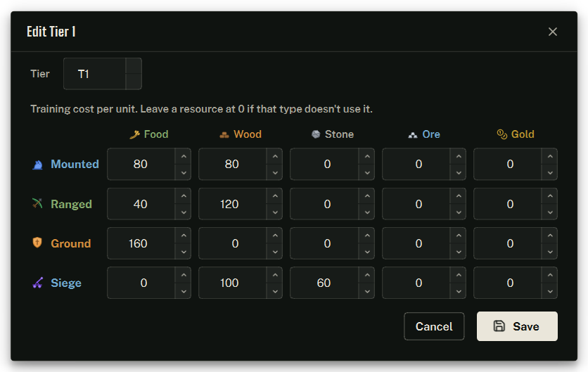
Task: Increment Siege Food cost
Action: click(184, 275)
